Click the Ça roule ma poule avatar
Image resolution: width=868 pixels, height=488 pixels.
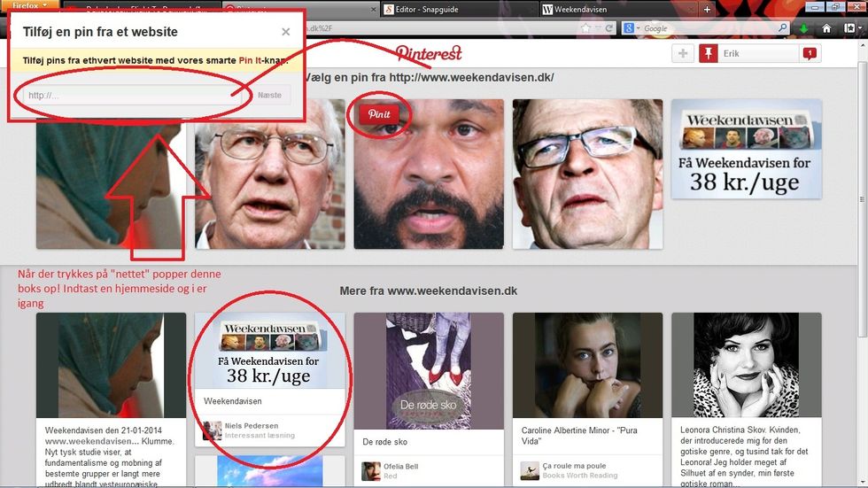click(x=530, y=470)
